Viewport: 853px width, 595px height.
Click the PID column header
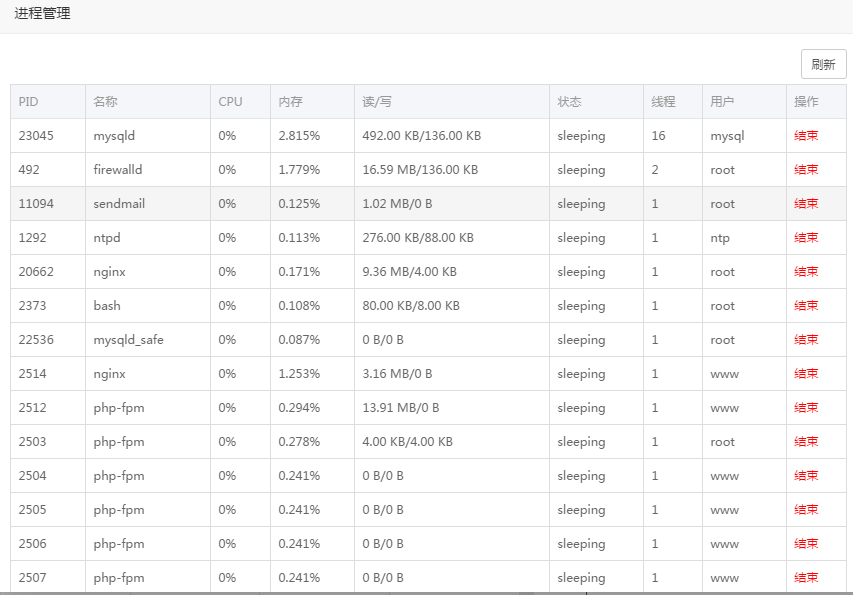(x=29, y=102)
